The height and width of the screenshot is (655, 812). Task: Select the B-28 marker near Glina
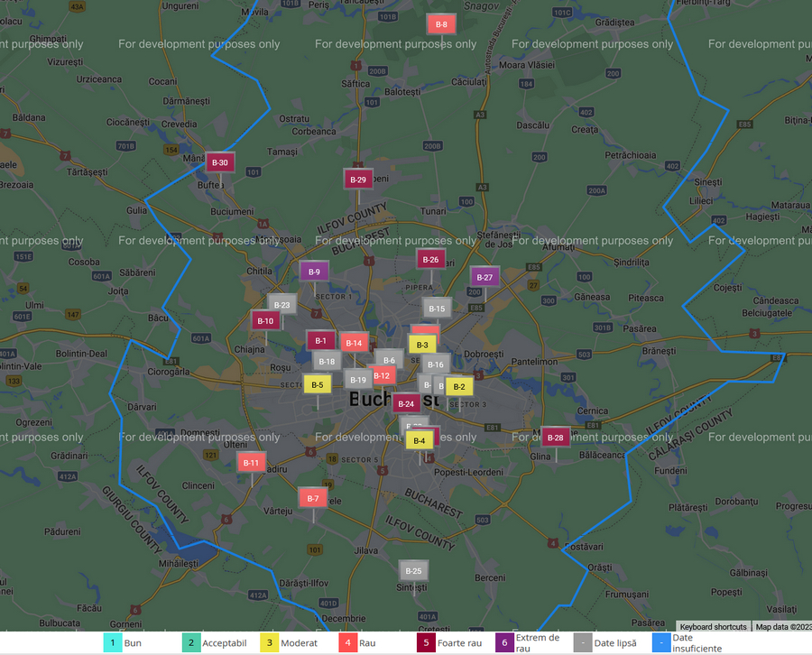[x=556, y=438]
